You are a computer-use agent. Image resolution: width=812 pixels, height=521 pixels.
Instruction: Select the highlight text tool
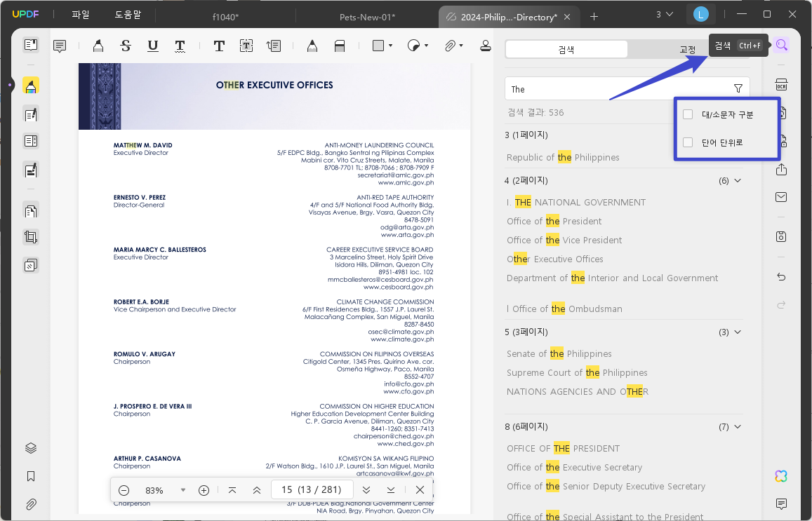(98, 46)
